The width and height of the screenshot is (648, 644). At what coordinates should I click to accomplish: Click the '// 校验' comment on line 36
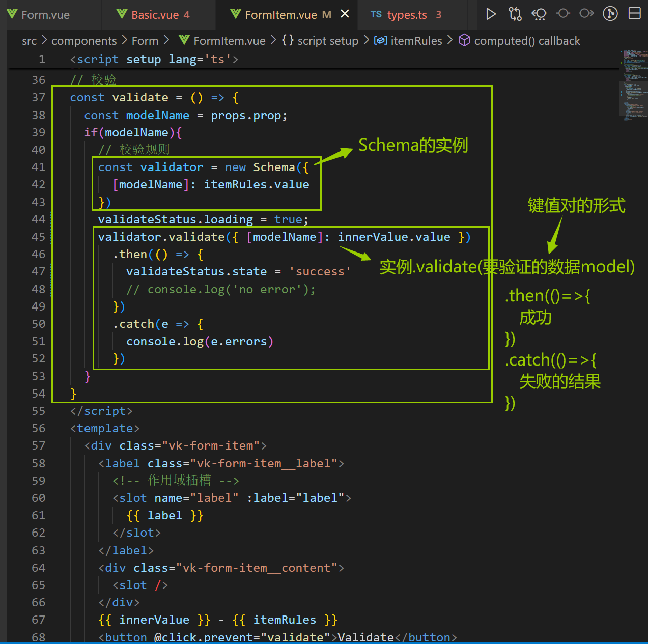pyautogui.click(x=93, y=80)
